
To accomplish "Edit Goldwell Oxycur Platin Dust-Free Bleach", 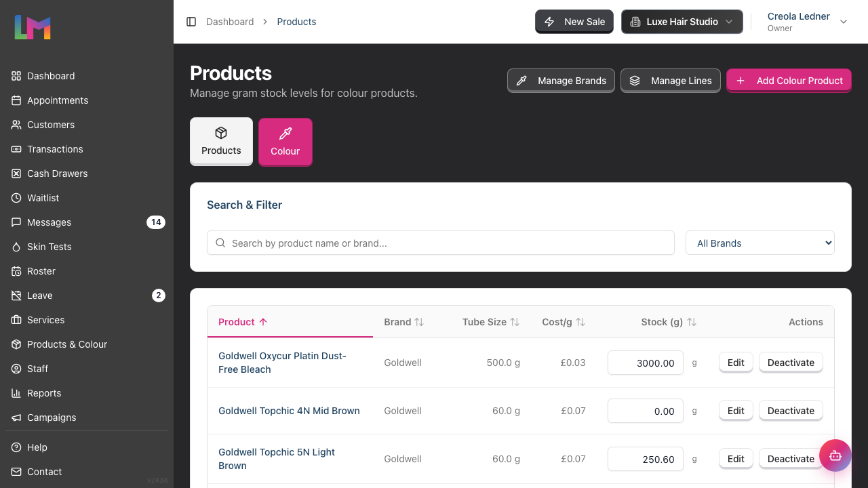I will point(736,363).
